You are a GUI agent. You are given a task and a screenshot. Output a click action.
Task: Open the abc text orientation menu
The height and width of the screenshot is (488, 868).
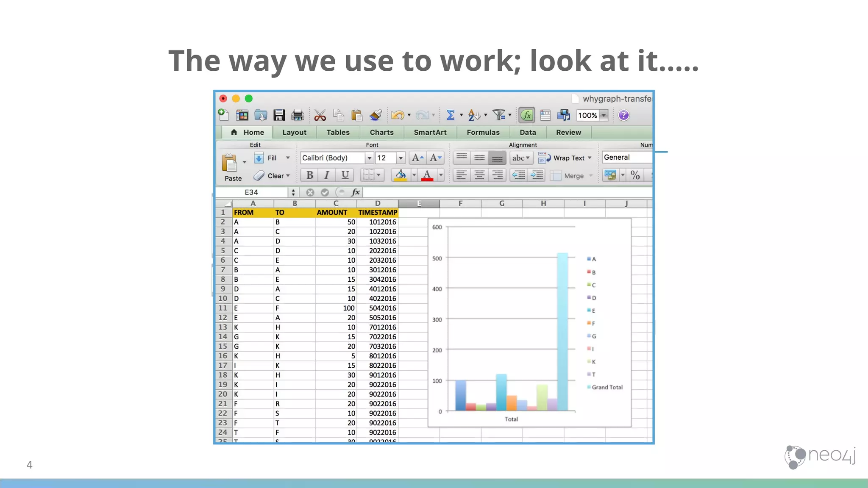(521, 158)
